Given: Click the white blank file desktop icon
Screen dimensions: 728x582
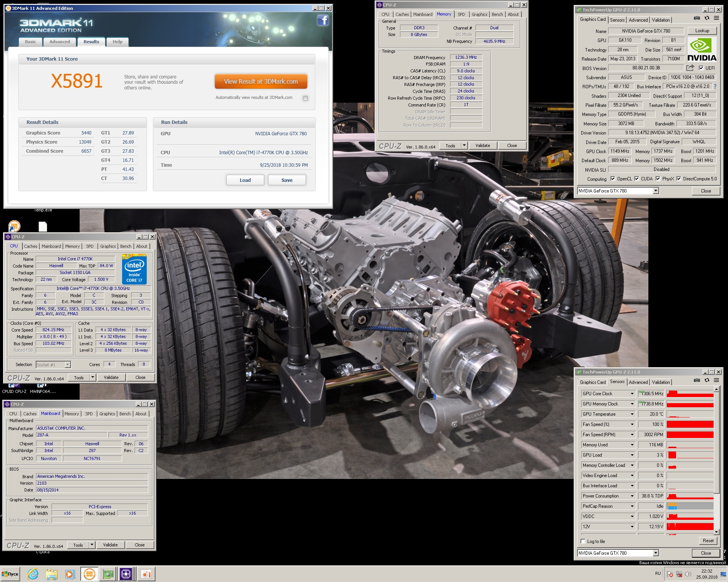Looking at the screenshot, I should click(x=43, y=227).
